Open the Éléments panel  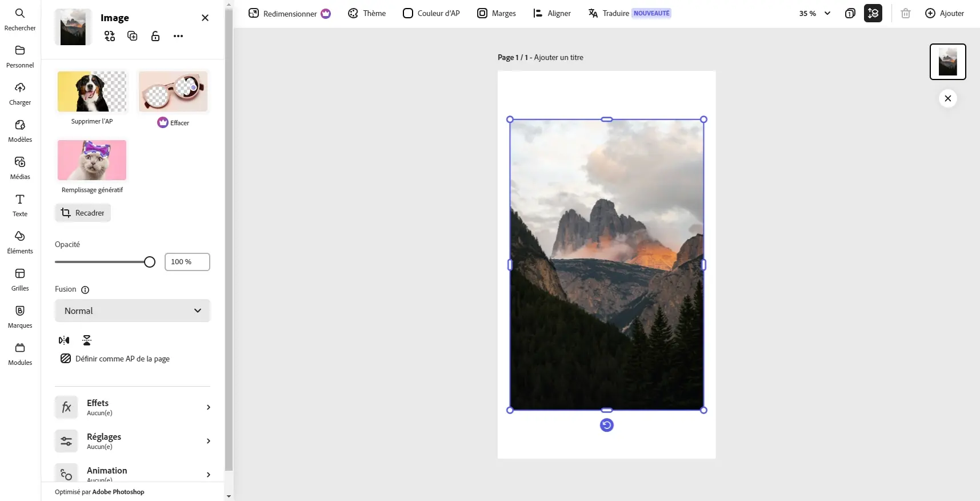coord(20,242)
